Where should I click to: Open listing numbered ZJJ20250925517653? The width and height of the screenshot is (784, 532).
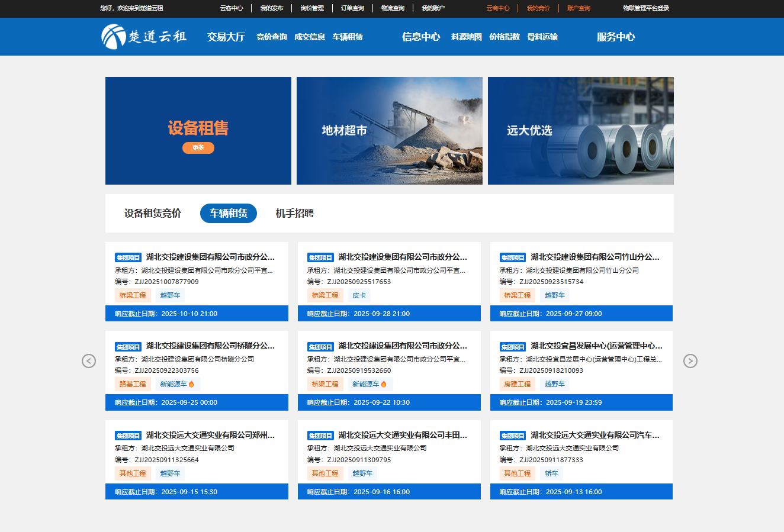389,282
